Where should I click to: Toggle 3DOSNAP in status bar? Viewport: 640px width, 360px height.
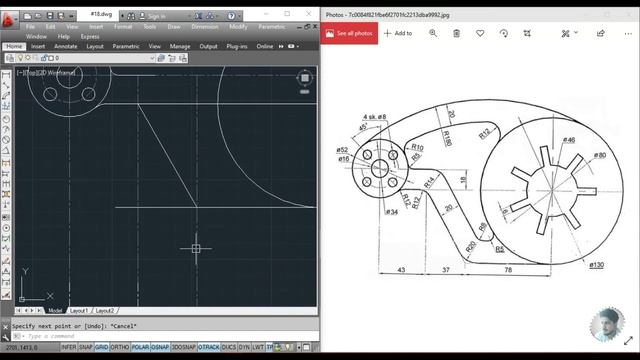tap(183, 347)
